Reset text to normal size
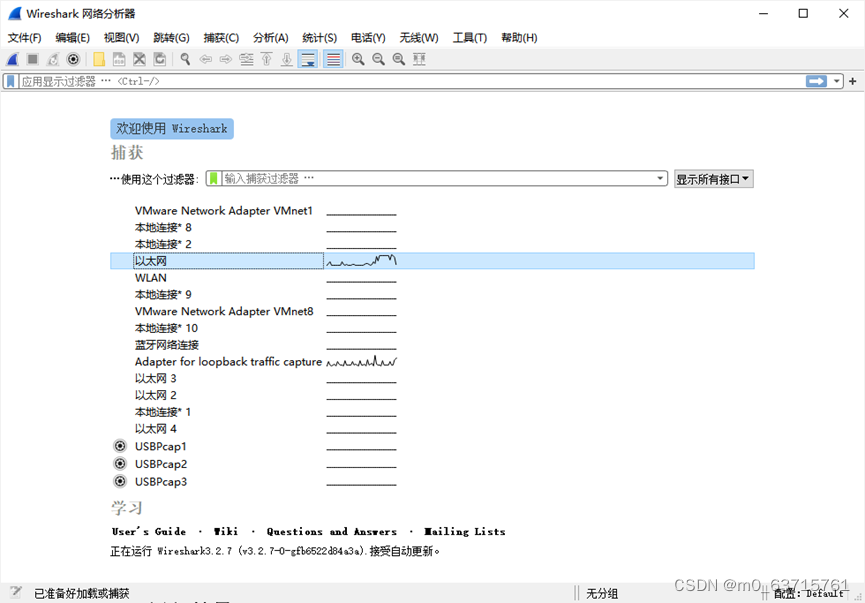This screenshot has height=603, width=865. click(399, 59)
